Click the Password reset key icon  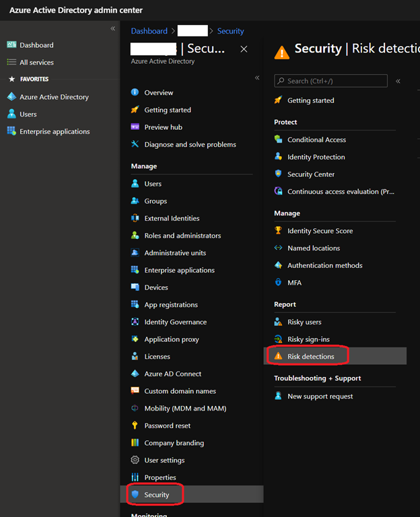(135, 425)
